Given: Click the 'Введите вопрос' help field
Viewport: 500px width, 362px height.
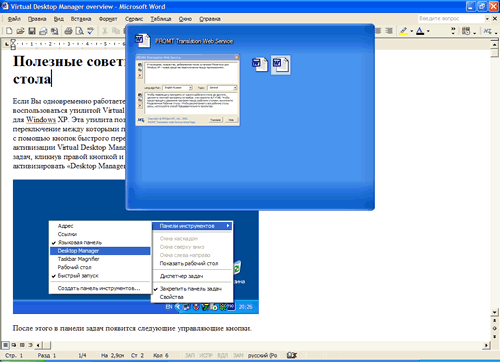Looking at the screenshot, I should pos(451,19).
